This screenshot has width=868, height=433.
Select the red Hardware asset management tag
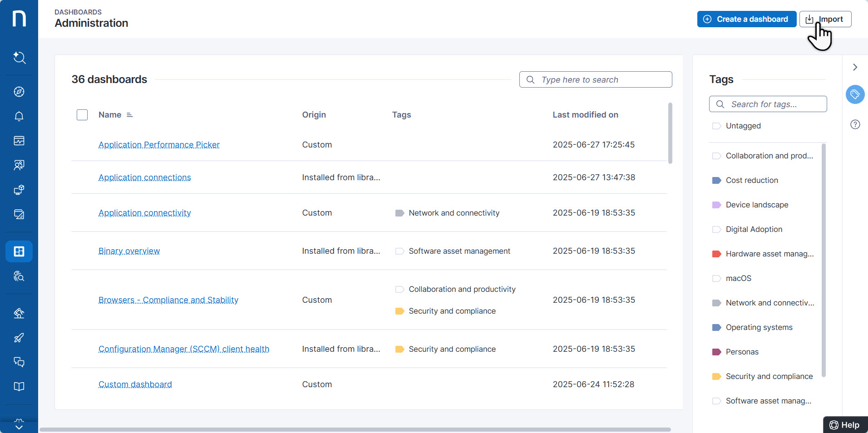pyautogui.click(x=769, y=254)
